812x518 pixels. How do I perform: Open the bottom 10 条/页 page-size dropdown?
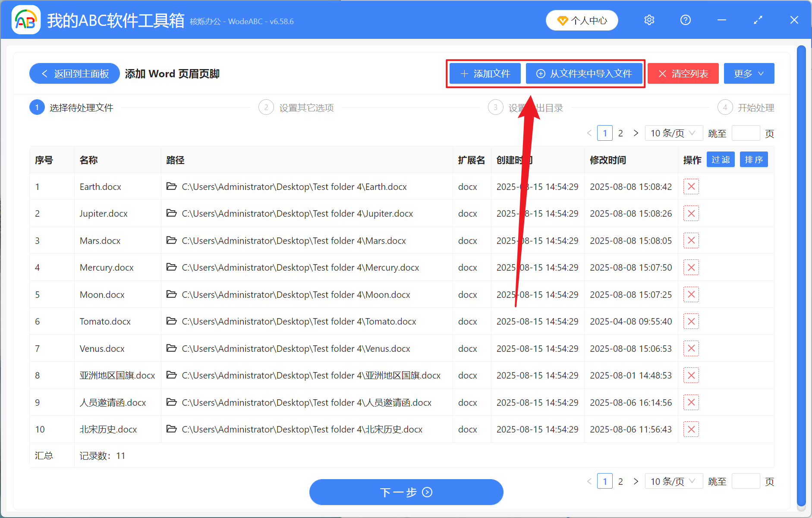tap(674, 481)
